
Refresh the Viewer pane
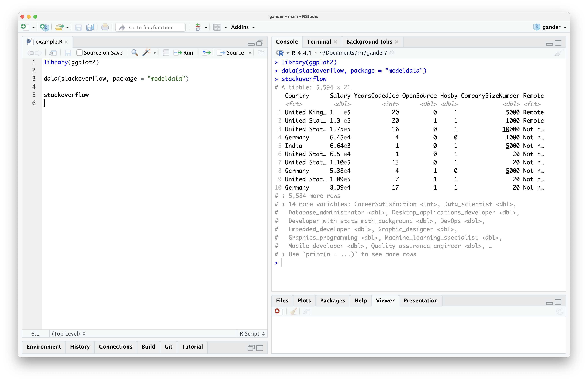tap(560, 312)
